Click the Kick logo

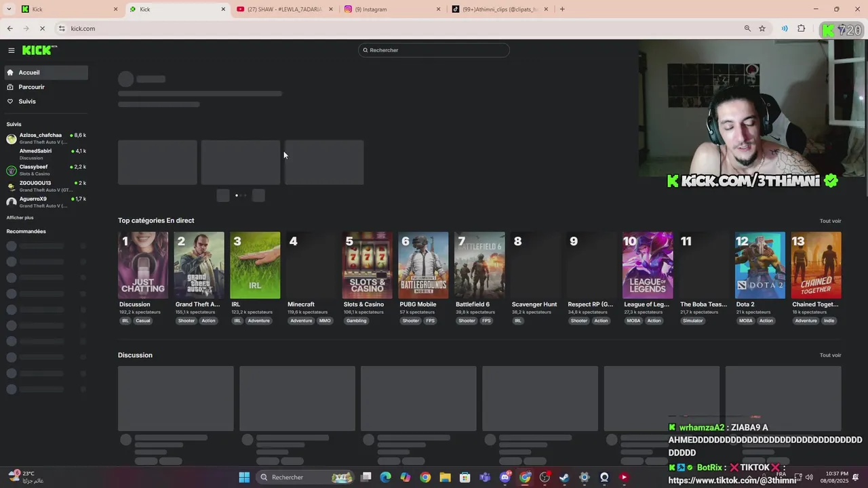(x=39, y=50)
